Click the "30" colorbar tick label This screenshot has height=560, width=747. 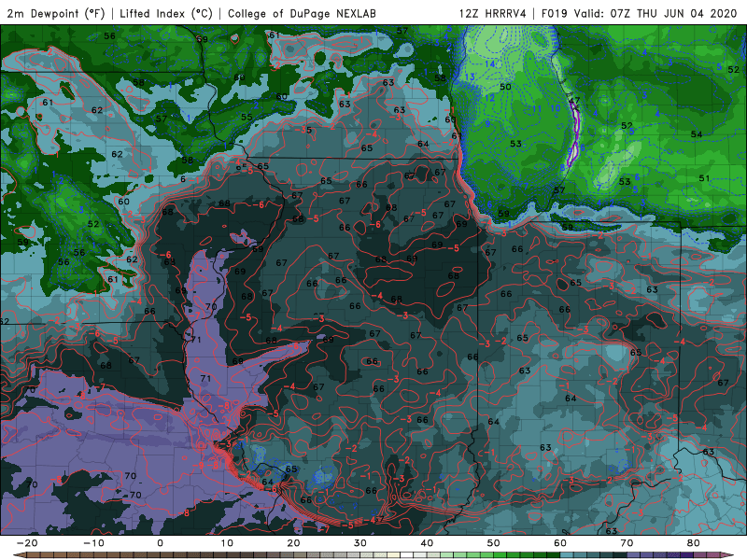coord(360,543)
